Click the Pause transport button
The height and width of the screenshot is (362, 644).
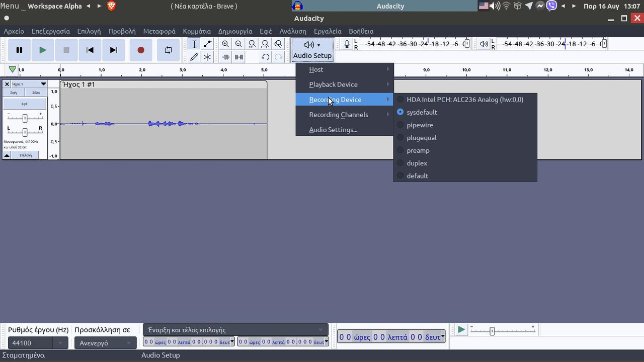[x=19, y=50]
